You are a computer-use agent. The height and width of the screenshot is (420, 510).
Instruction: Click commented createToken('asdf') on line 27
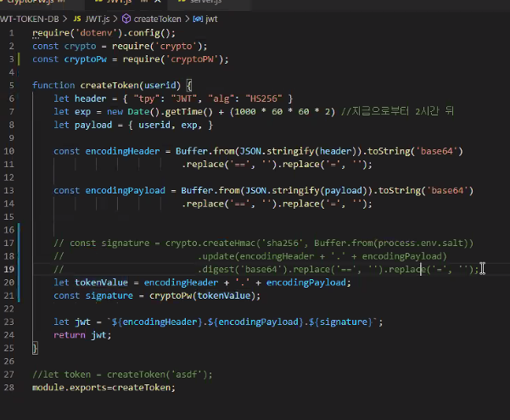[x=157, y=374]
